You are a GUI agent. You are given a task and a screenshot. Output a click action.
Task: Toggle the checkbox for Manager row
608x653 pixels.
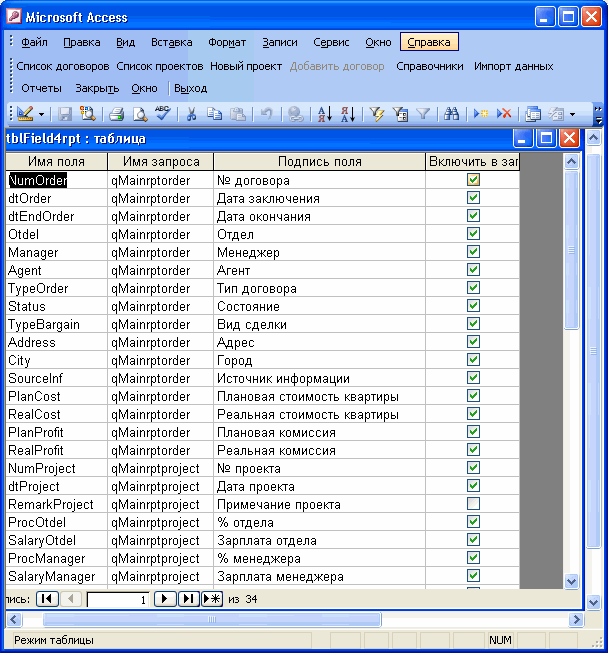point(473,252)
